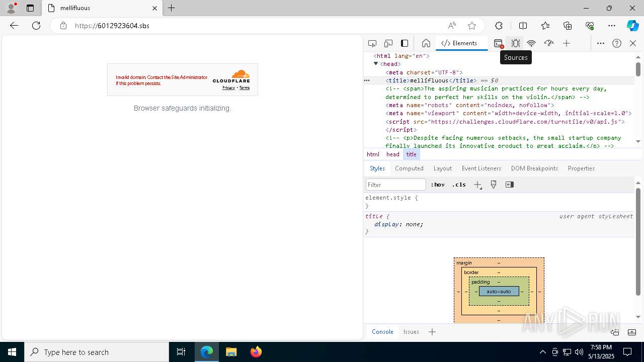The width and height of the screenshot is (644, 362).
Task: Click the auto×auto content box
Action: click(499, 291)
